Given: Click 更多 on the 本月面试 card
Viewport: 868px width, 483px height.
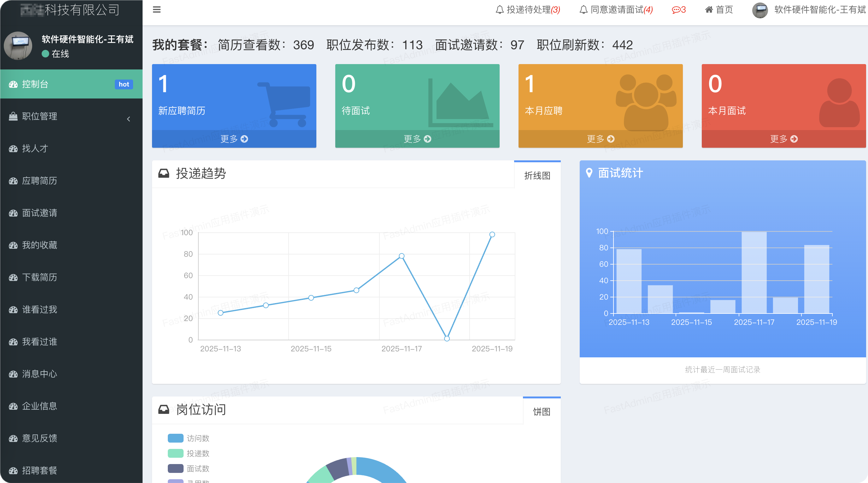Looking at the screenshot, I should [x=783, y=139].
